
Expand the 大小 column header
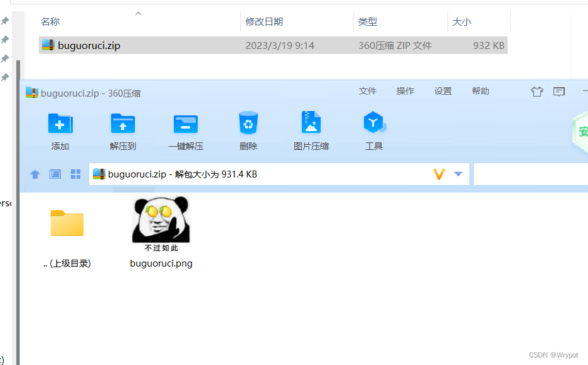pyautogui.click(x=462, y=21)
